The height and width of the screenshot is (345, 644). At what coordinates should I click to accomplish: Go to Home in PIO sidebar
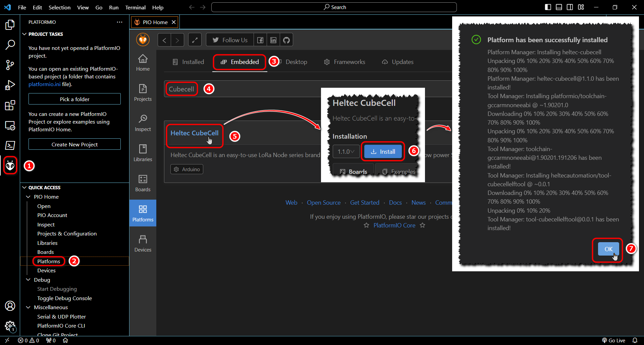coord(143,63)
